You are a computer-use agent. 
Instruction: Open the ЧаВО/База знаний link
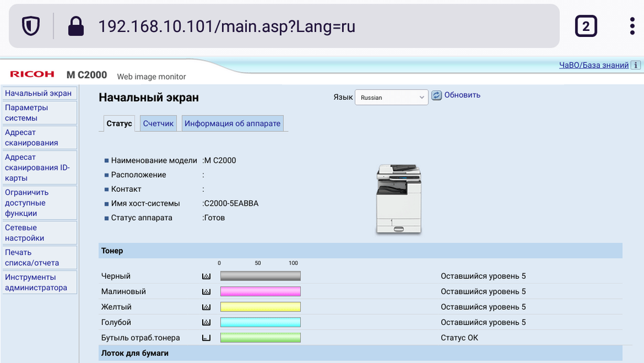(x=594, y=65)
